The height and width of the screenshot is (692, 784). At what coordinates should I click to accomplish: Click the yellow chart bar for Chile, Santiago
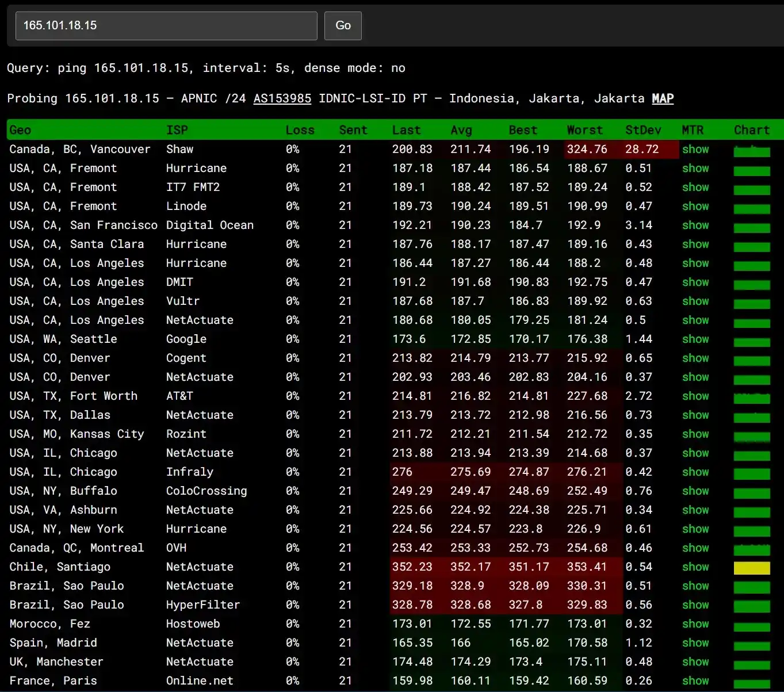tap(752, 568)
